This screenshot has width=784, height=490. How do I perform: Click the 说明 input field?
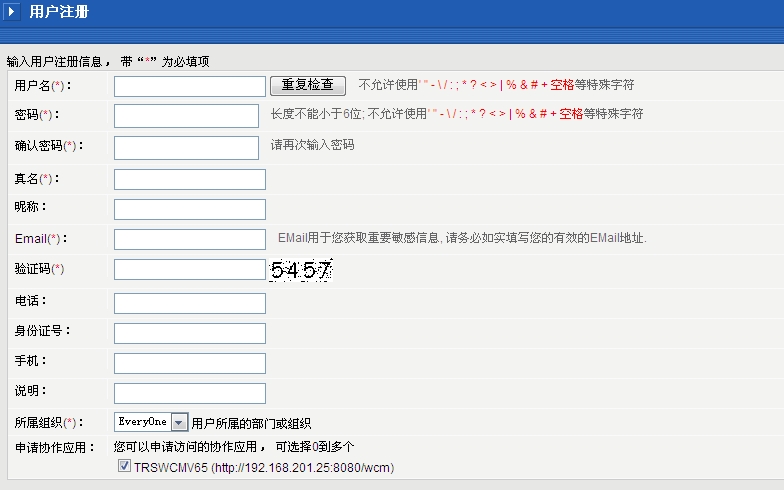(x=190, y=394)
